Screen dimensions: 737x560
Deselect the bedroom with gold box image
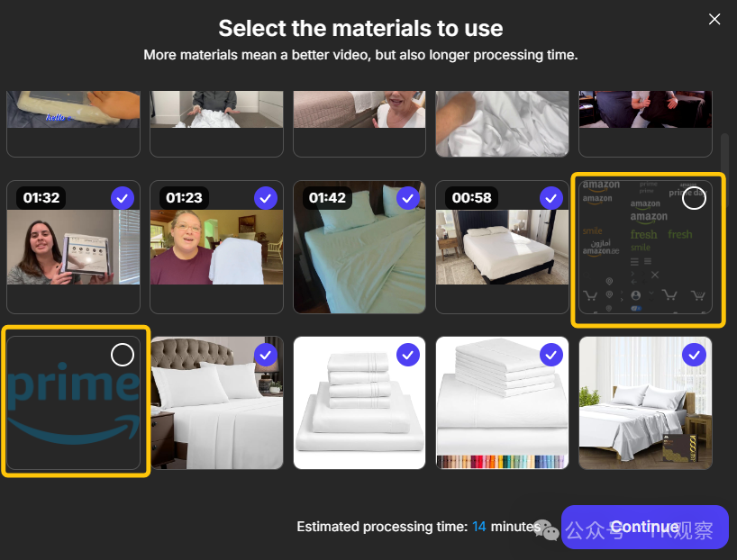pyautogui.click(x=694, y=355)
